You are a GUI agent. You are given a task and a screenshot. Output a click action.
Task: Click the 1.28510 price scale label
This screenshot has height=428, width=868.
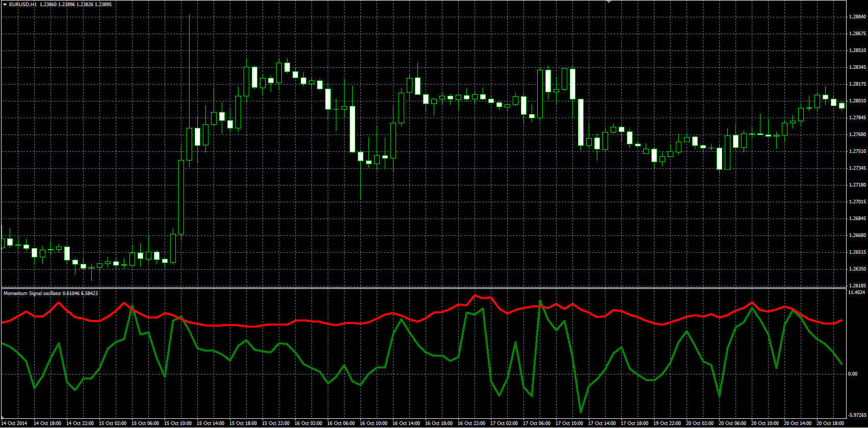[857, 50]
